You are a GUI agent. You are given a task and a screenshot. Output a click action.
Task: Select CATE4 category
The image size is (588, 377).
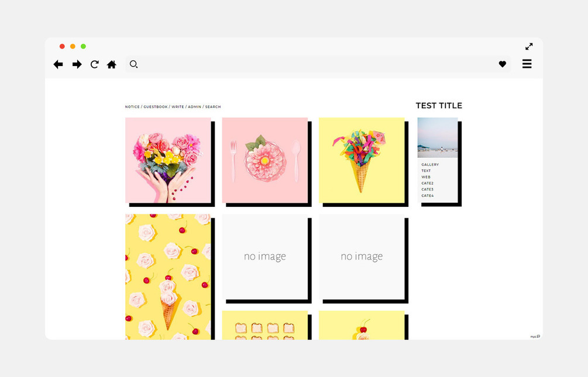tap(428, 196)
